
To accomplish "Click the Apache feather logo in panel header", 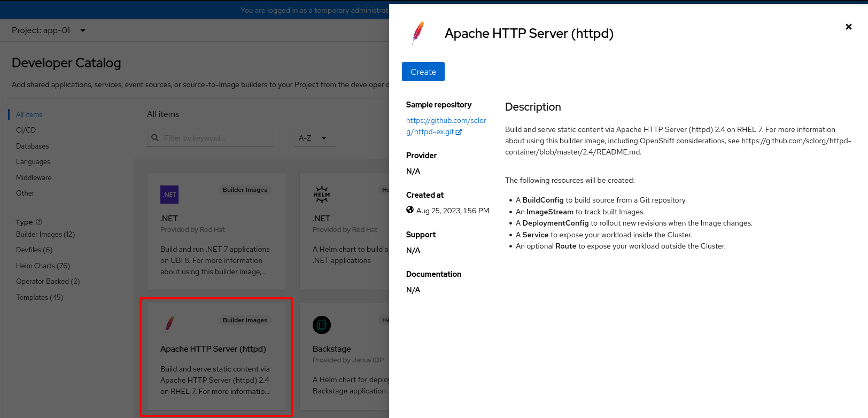I will click(x=418, y=33).
